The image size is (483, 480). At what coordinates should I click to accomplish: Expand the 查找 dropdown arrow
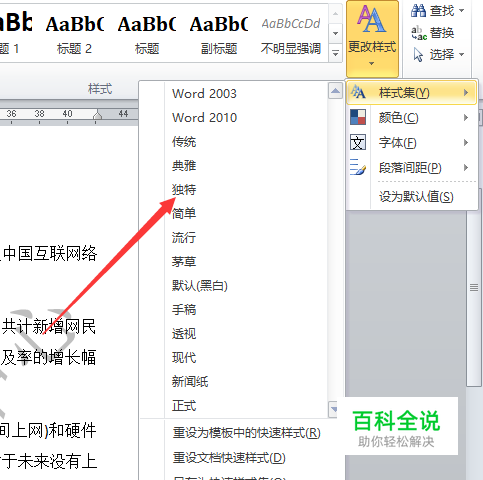462,11
